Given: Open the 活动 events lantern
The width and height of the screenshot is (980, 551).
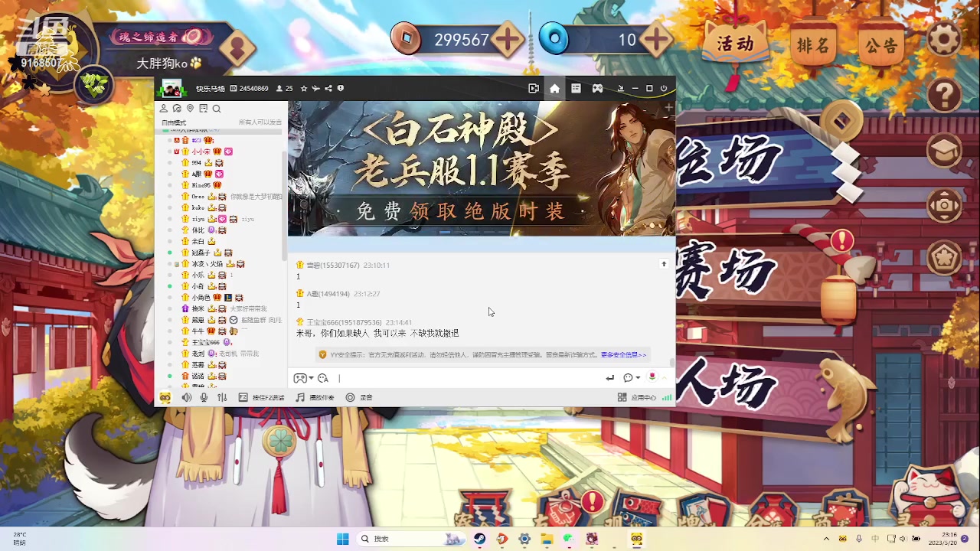Looking at the screenshot, I should [x=736, y=44].
